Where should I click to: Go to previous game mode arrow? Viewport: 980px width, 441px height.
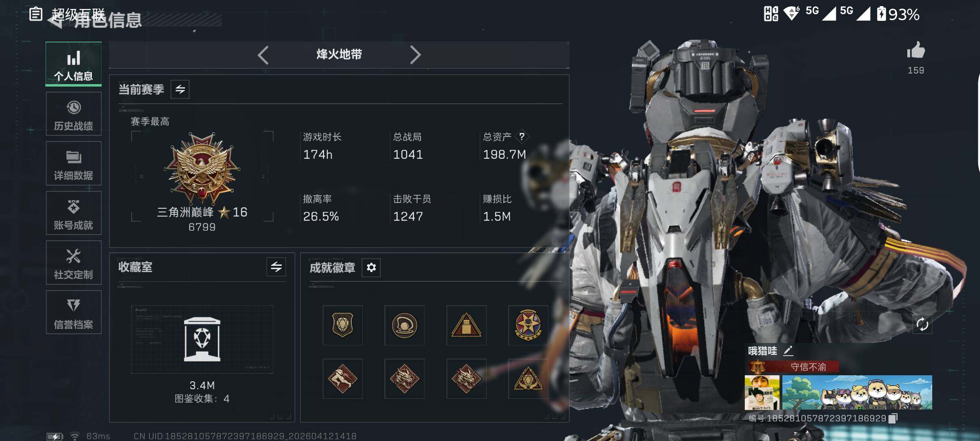263,55
